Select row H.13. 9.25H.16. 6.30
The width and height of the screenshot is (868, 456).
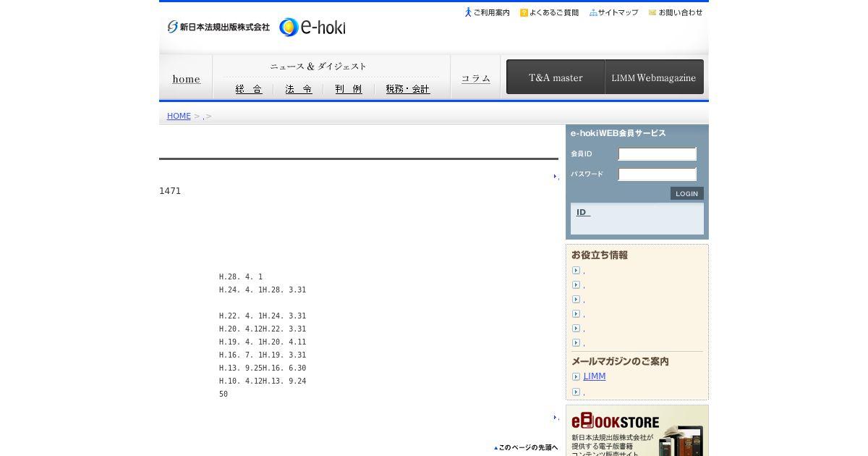pos(263,368)
